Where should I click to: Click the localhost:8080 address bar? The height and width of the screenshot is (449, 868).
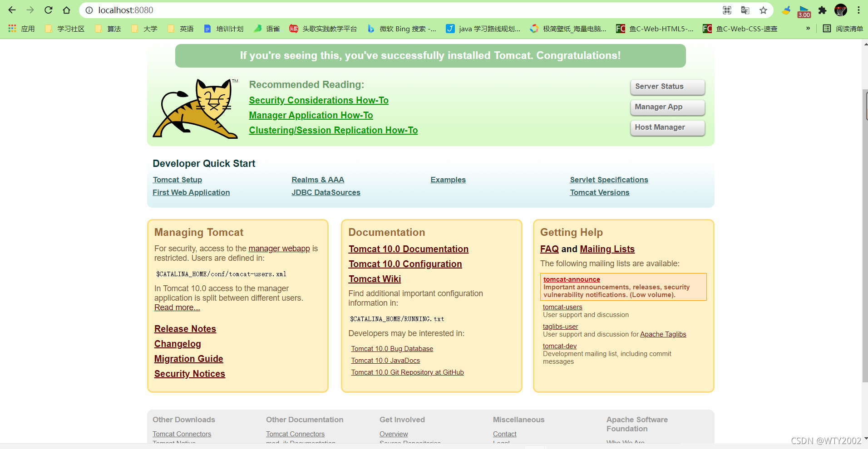click(399, 10)
